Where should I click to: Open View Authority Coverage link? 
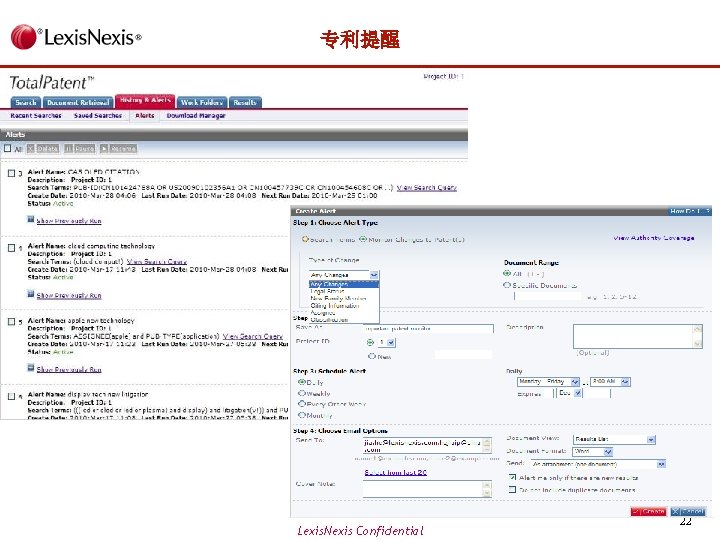click(653, 238)
